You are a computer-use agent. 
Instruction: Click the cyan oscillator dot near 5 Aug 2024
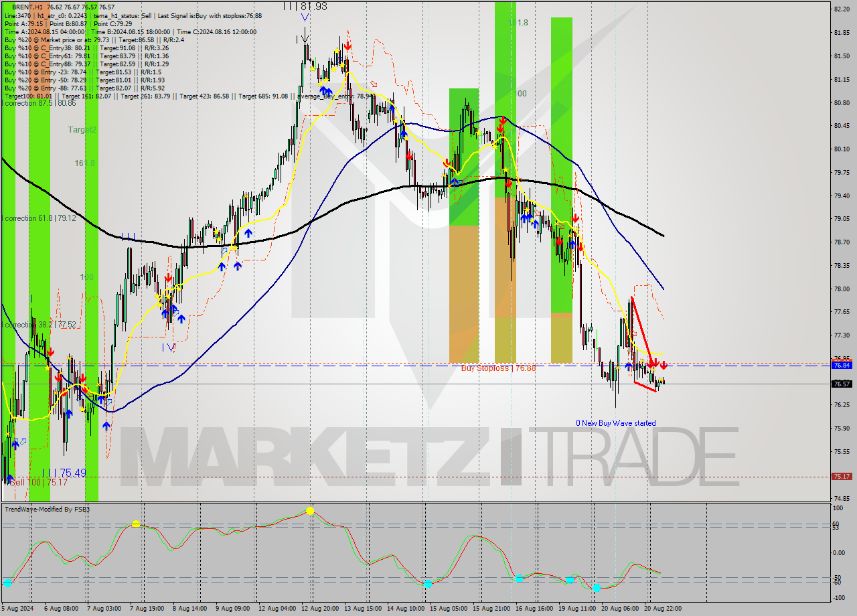click(x=7, y=583)
